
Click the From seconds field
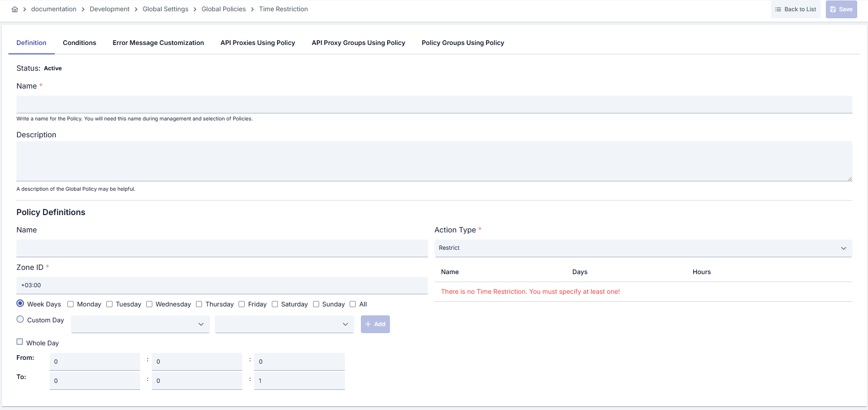coord(299,362)
